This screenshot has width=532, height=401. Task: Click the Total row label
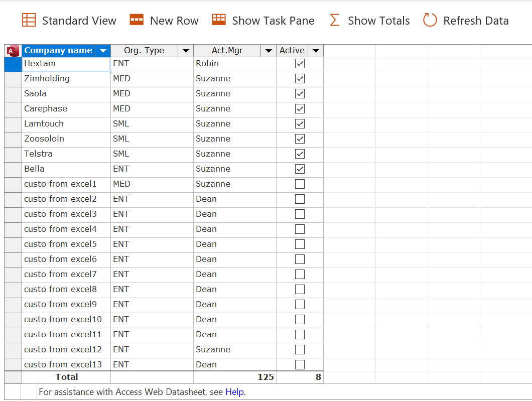pos(66,377)
